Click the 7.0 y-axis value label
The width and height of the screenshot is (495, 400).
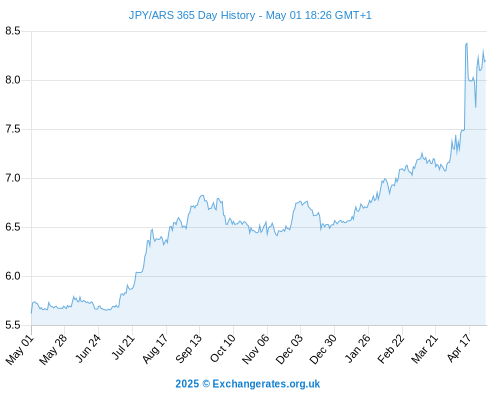13,178
